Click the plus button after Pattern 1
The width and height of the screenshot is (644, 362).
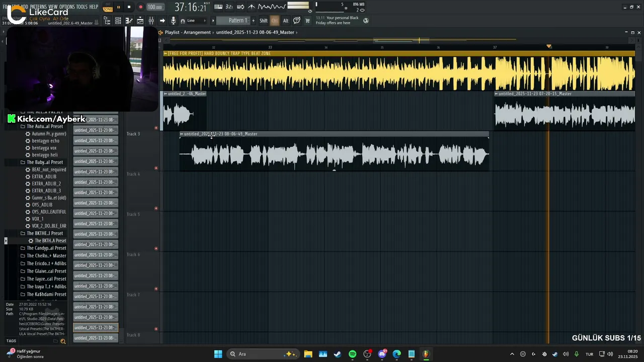[x=253, y=21]
